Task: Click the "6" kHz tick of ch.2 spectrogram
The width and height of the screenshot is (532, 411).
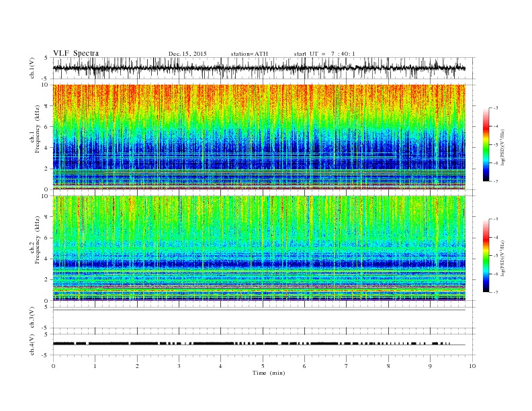Action: tap(47, 238)
